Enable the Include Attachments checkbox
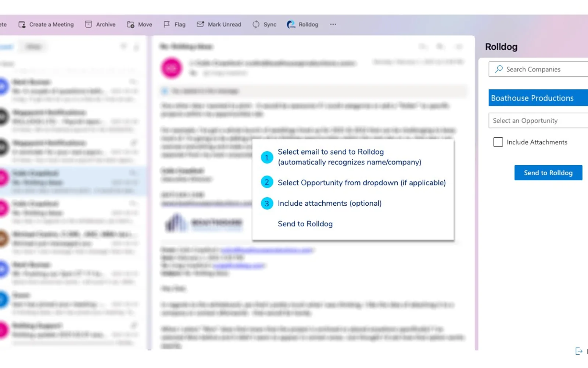Screen dimensions: 588x368 pos(498,142)
